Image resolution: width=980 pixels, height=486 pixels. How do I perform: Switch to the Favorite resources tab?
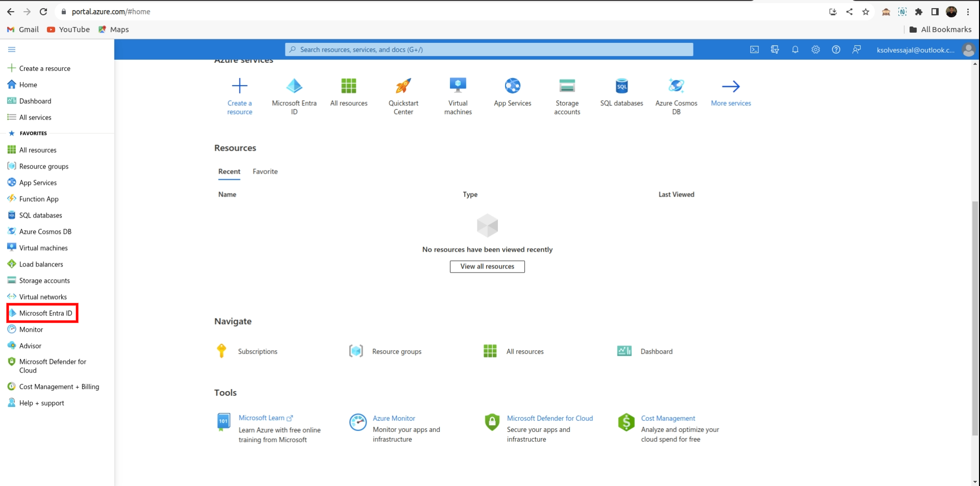click(265, 172)
